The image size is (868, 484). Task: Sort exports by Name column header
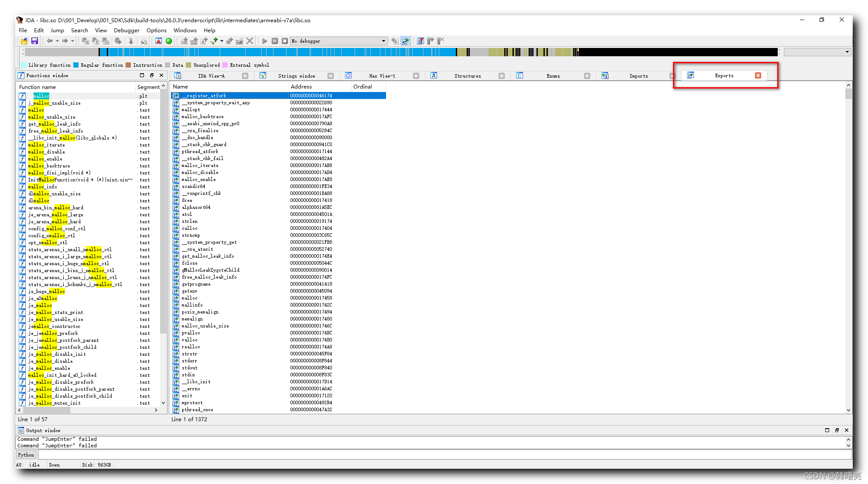[x=229, y=87]
